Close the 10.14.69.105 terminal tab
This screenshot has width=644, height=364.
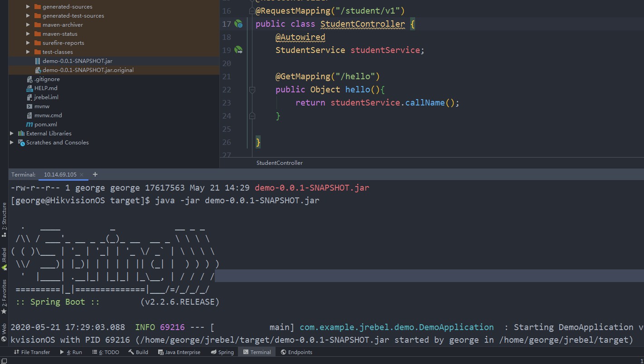pyautogui.click(x=82, y=175)
